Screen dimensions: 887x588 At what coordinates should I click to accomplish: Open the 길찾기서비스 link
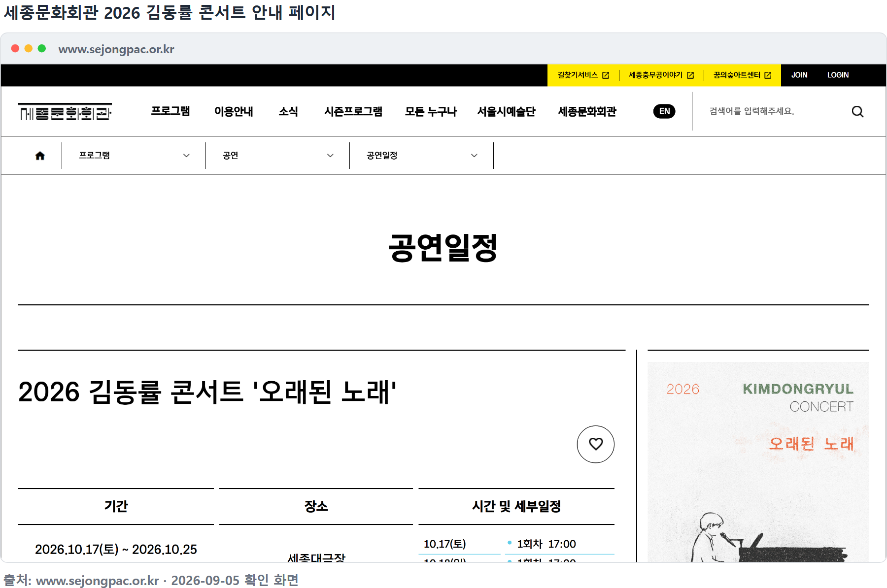click(x=583, y=75)
